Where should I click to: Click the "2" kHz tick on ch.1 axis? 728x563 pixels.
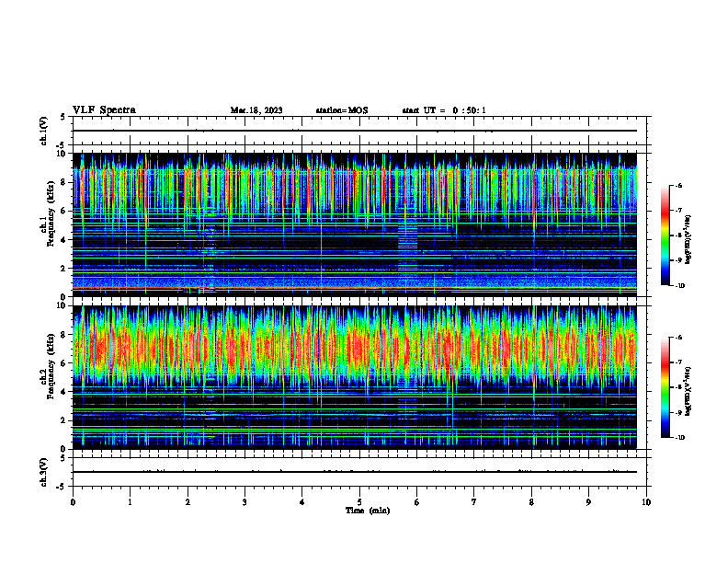[x=64, y=269]
